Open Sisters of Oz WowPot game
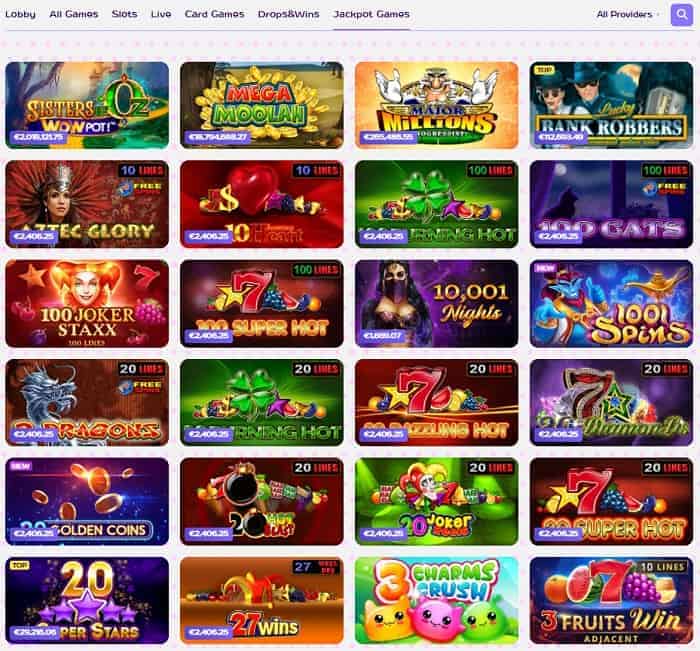This screenshot has width=700, height=651. pyautogui.click(x=87, y=105)
